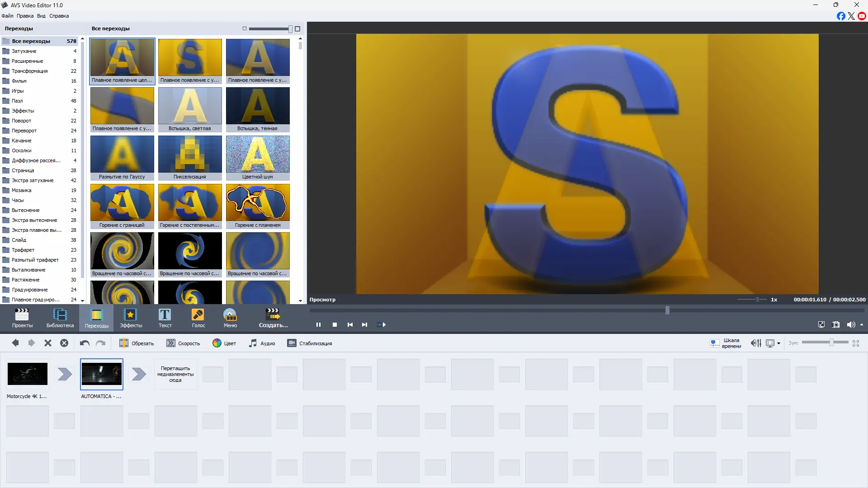This screenshot has height=488, width=868.
Task: Open the Справка menu
Action: point(59,16)
